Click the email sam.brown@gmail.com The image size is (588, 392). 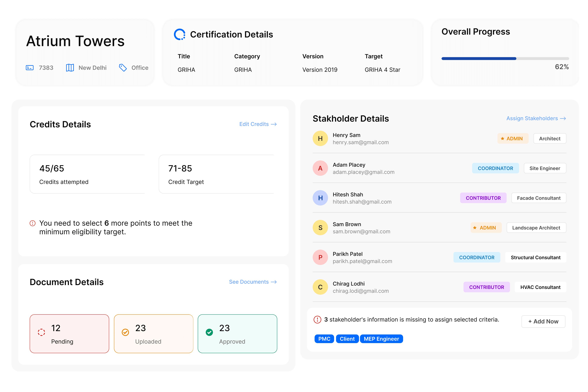tap(361, 232)
